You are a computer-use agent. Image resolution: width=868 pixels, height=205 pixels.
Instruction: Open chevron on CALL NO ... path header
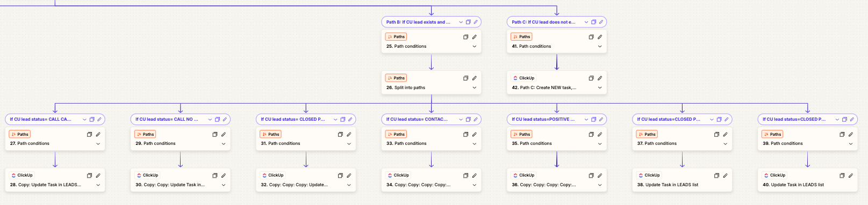(x=210, y=120)
